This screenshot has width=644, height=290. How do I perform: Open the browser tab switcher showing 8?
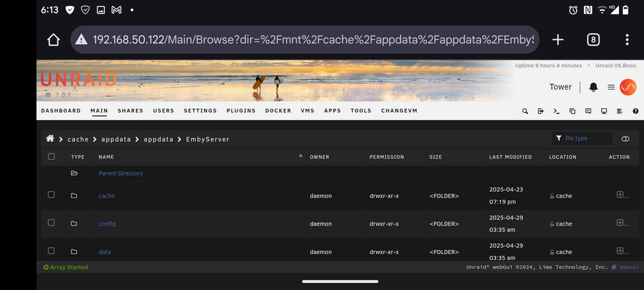[x=592, y=40]
